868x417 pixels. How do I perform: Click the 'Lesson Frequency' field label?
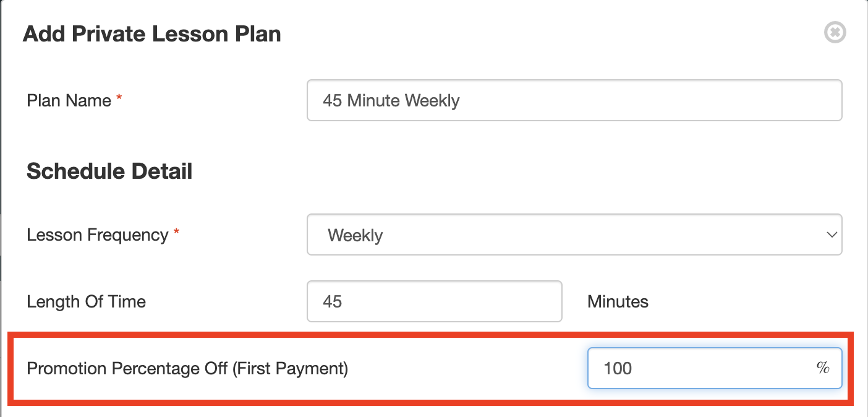tap(97, 235)
